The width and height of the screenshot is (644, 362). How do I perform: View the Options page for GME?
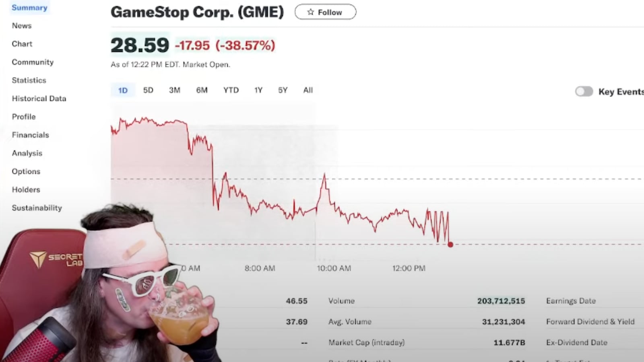click(26, 171)
